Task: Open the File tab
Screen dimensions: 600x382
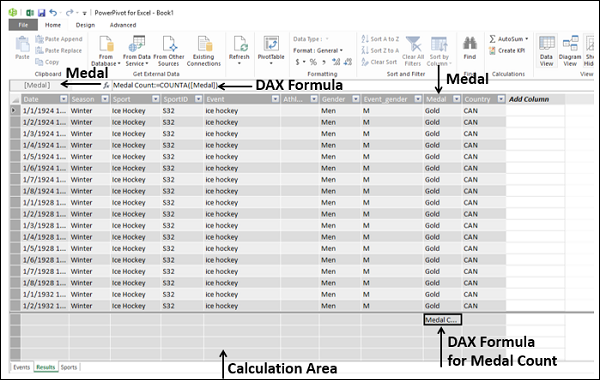Action: [x=23, y=25]
